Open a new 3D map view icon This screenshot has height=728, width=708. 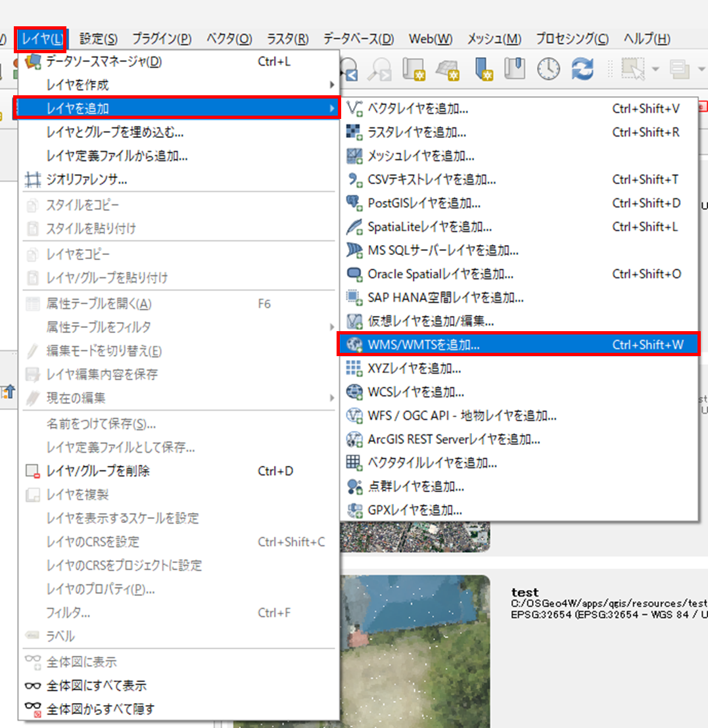(x=446, y=69)
